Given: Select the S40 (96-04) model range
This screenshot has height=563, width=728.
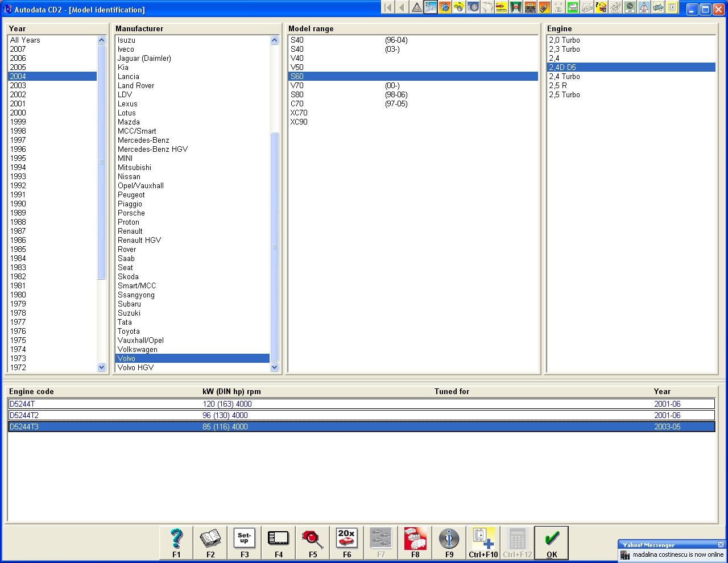Looking at the screenshot, I should (x=413, y=40).
